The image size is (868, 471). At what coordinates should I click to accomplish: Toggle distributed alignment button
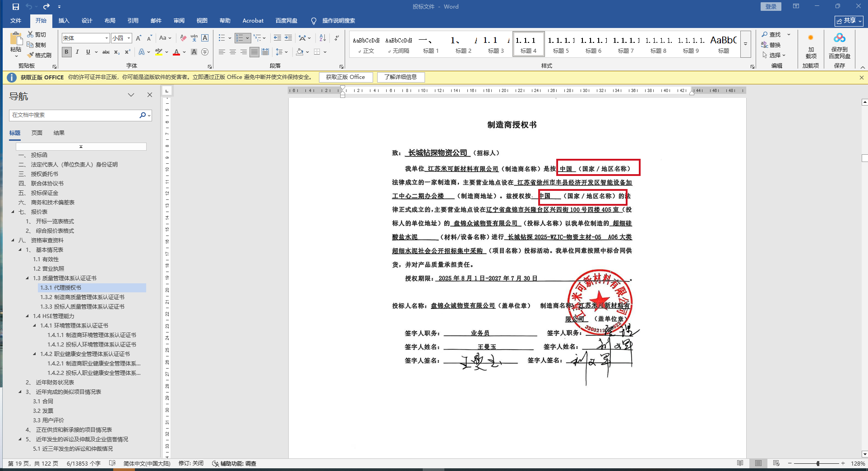(265, 52)
